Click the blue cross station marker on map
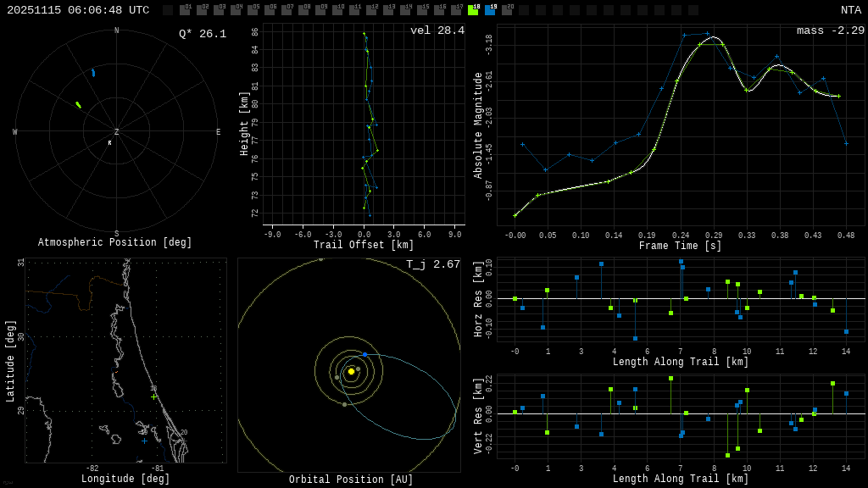868x488 pixels. pyautogui.click(x=144, y=441)
